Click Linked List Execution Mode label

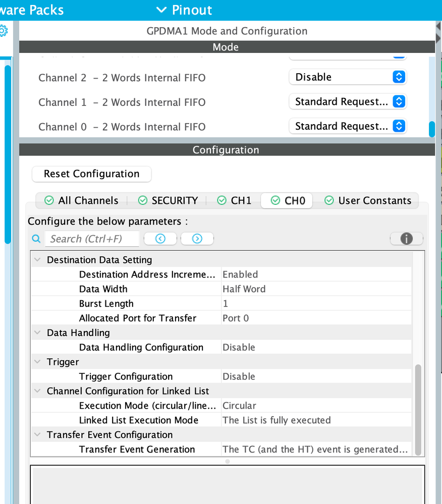point(139,420)
